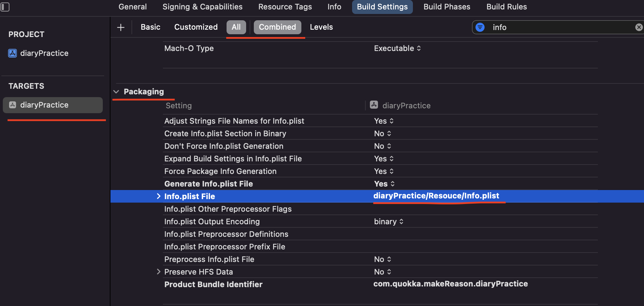
Task: Click the Product Bundle Identifier value
Action: 451,284
